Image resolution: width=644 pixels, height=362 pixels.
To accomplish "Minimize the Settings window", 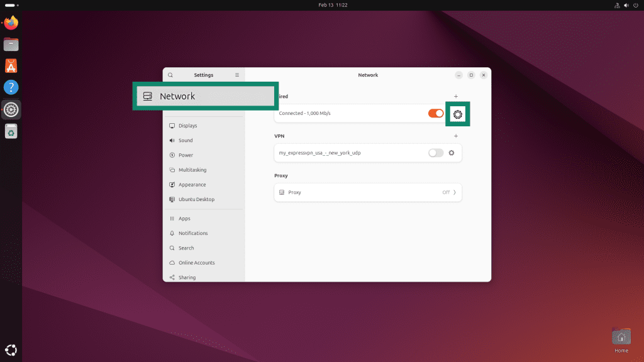I will [x=458, y=75].
